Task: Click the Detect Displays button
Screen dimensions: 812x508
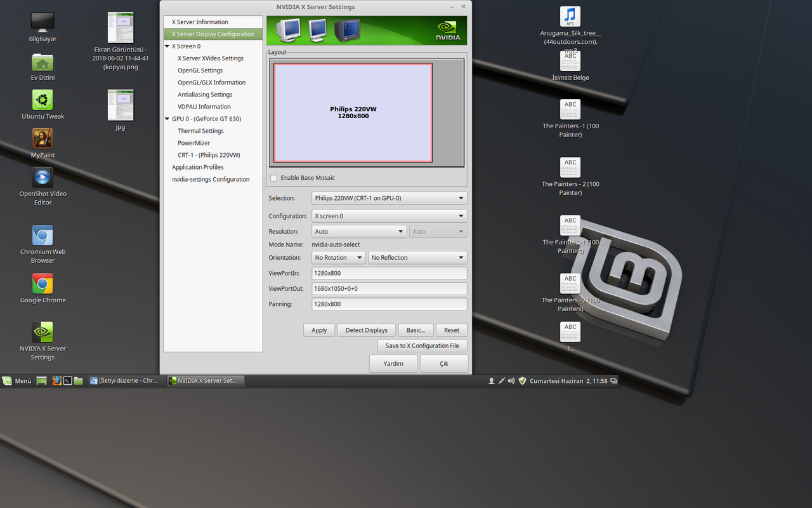Action: pos(366,330)
